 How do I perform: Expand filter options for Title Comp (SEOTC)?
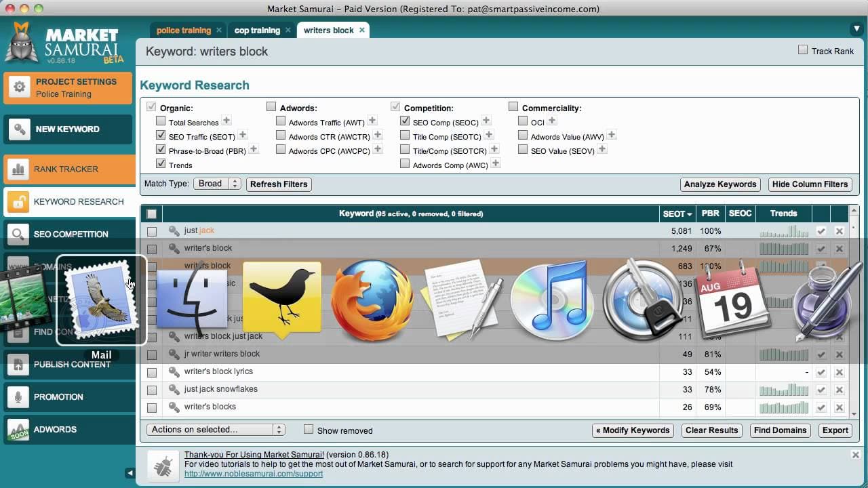[489, 135]
